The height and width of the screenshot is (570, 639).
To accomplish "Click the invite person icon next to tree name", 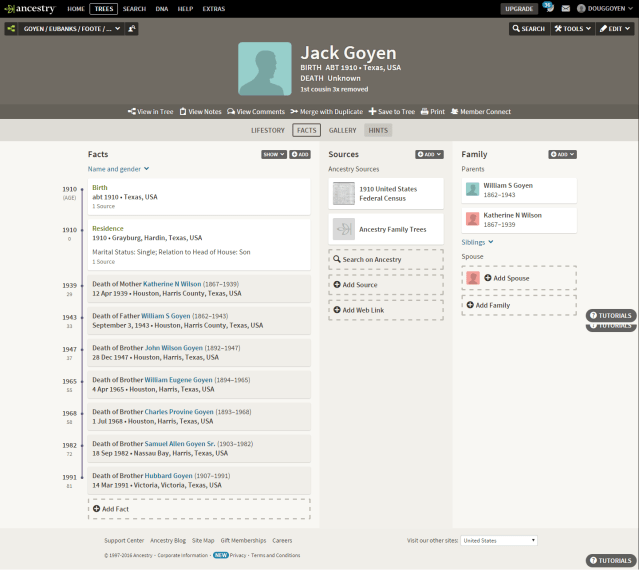I will 132,29.
